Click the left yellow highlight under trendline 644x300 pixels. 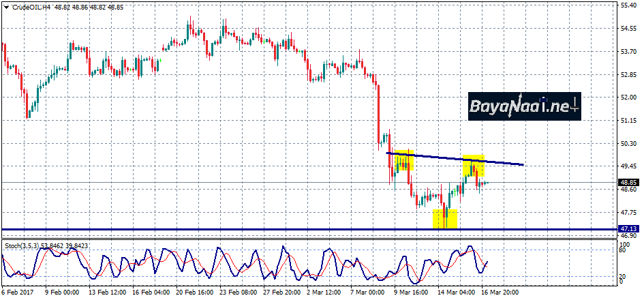403,161
